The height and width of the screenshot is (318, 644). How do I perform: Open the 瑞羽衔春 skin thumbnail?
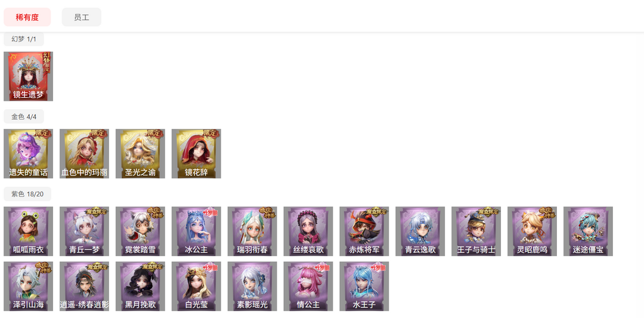[x=252, y=231]
